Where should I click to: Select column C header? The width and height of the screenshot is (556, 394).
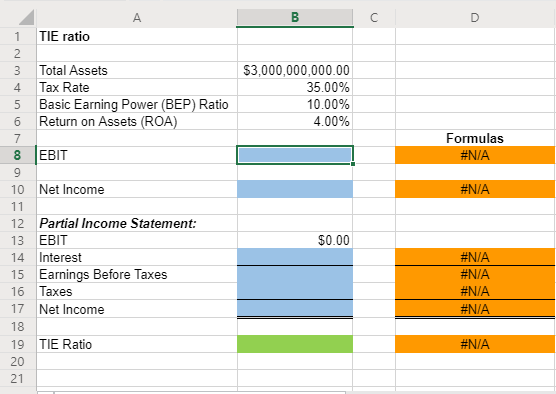374,17
